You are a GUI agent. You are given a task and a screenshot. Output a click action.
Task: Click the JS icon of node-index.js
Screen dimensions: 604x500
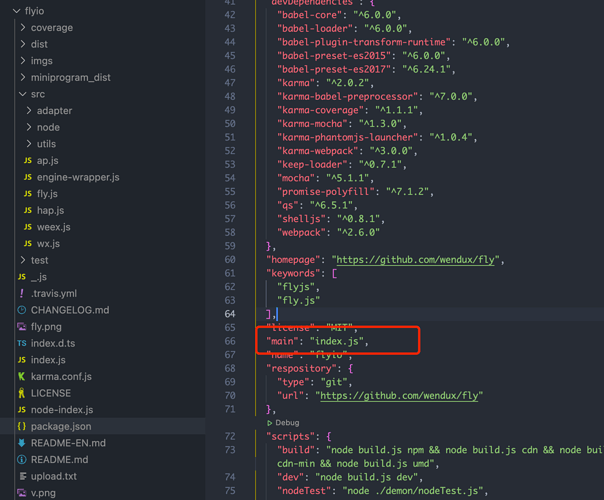22,409
